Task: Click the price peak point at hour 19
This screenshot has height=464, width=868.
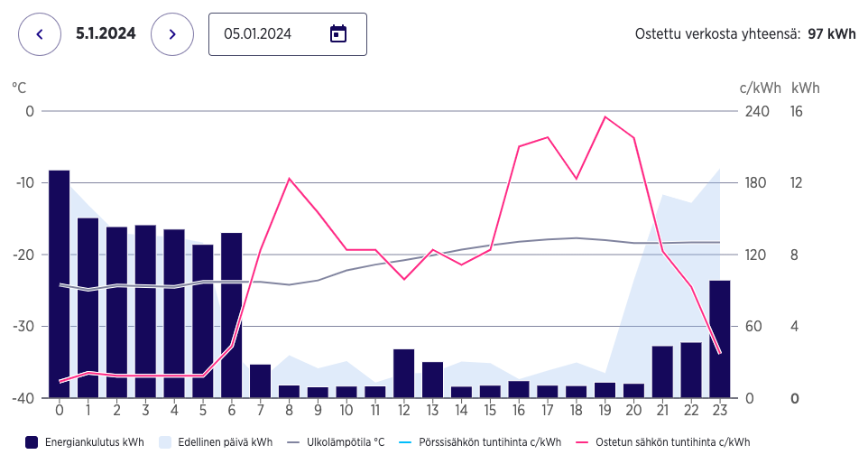Action: pyautogui.click(x=605, y=116)
